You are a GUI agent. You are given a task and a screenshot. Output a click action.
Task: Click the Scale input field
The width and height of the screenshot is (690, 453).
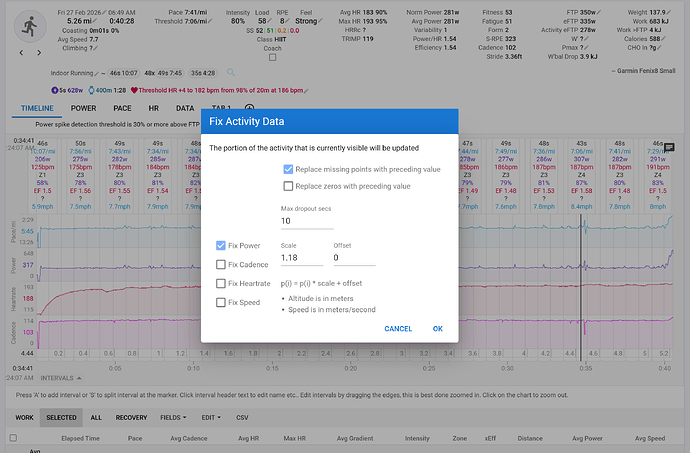[300, 258]
